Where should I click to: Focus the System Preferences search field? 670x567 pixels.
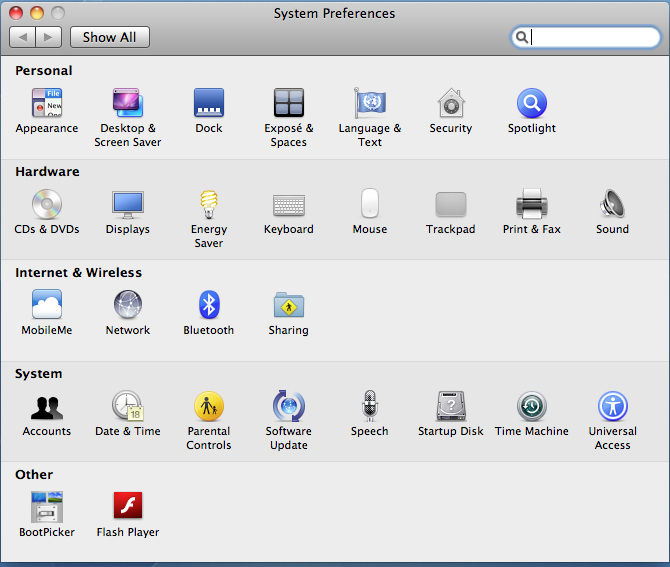click(x=585, y=37)
